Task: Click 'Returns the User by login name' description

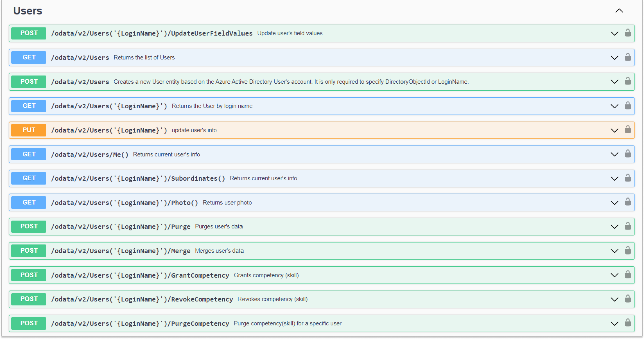Action: click(212, 106)
